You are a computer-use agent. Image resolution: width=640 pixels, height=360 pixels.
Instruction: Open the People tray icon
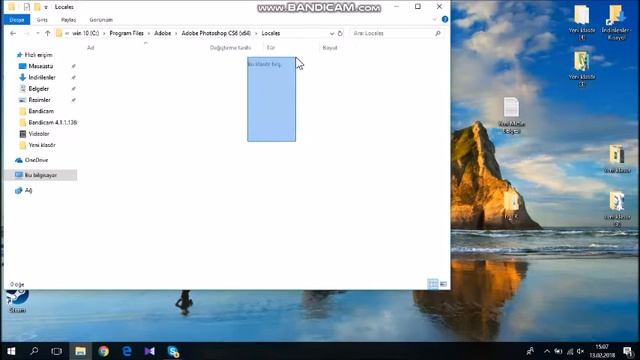click(530, 351)
